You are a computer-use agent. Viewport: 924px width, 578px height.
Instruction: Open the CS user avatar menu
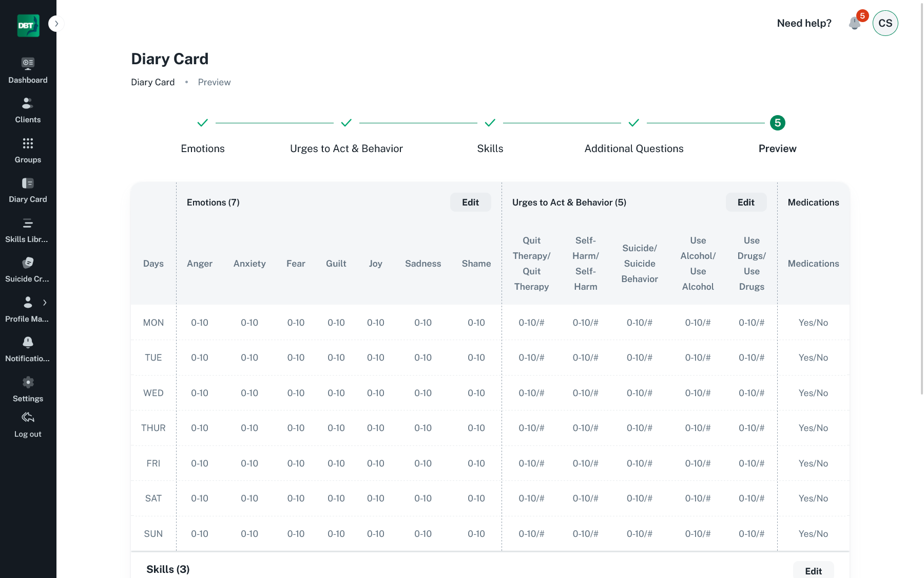tap(885, 23)
